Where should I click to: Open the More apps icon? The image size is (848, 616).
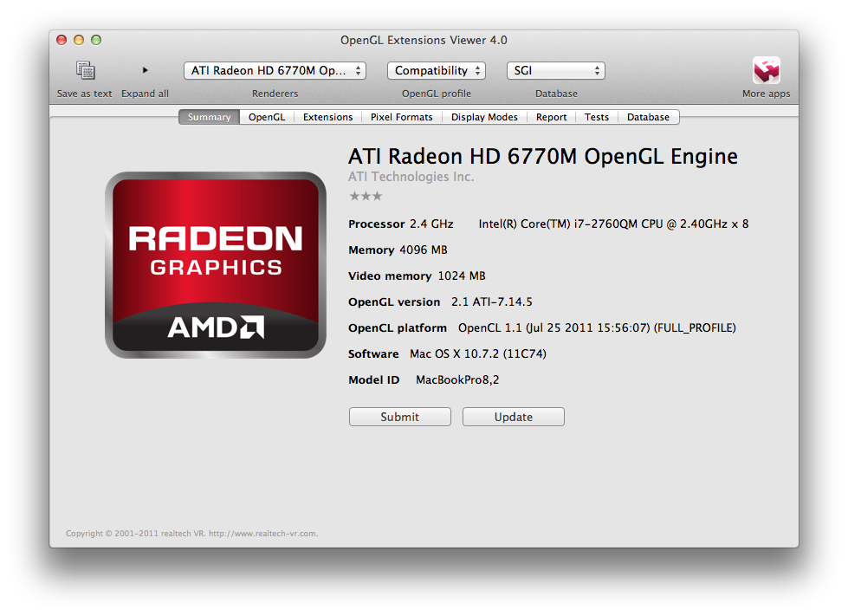coord(767,70)
